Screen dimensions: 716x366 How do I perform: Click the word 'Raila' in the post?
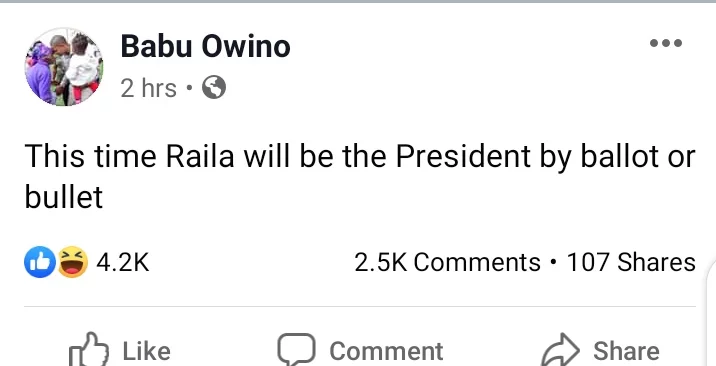click(x=200, y=156)
